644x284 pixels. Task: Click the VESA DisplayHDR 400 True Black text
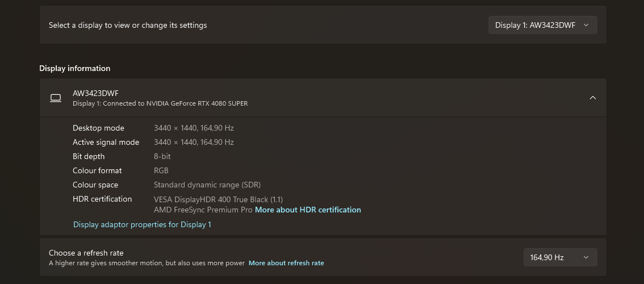tap(218, 199)
